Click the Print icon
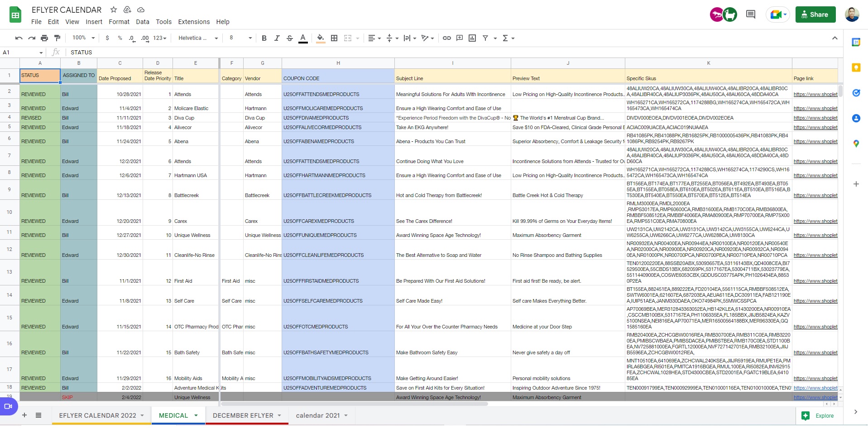The image size is (868, 439). point(44,38)
